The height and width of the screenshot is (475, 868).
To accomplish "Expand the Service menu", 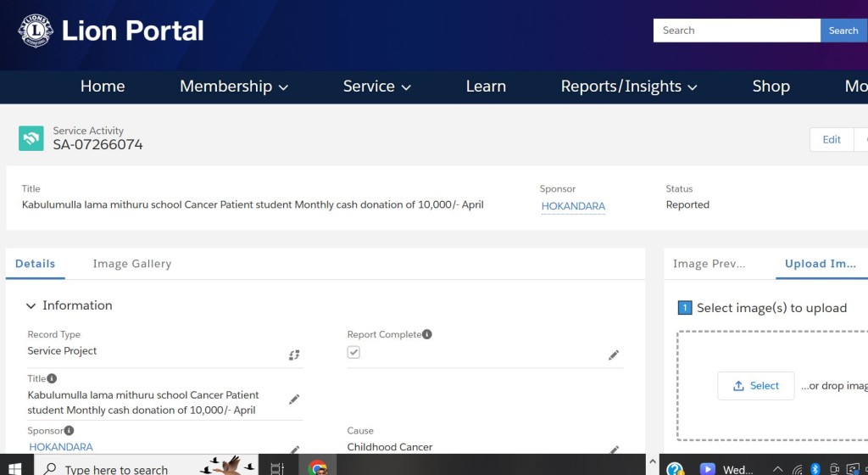I will [x=376, y=87].
